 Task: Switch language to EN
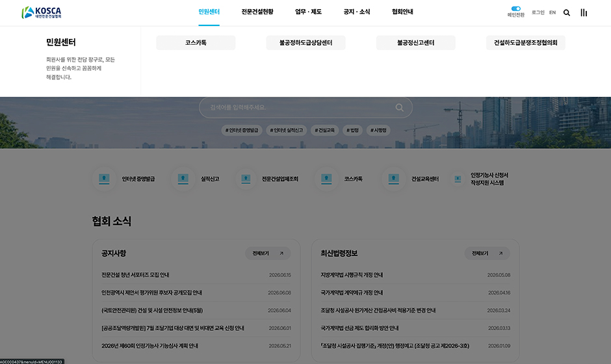click(x=552, y=12)
